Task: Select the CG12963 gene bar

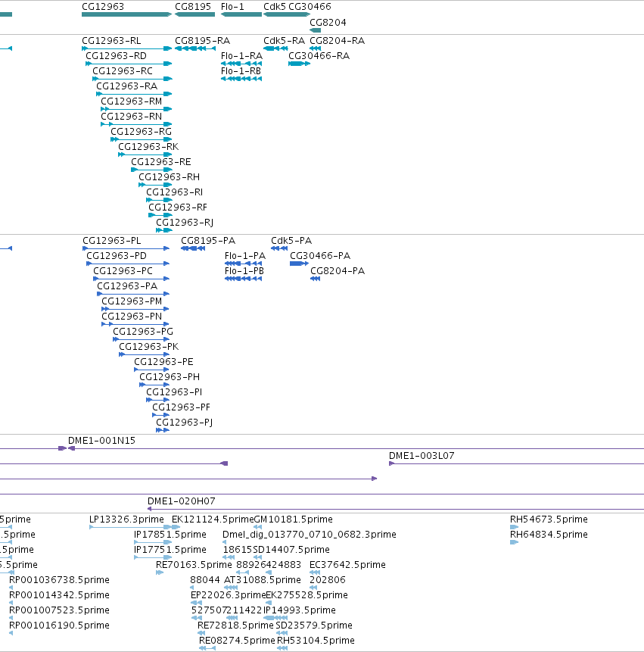Action: [126, 14]
